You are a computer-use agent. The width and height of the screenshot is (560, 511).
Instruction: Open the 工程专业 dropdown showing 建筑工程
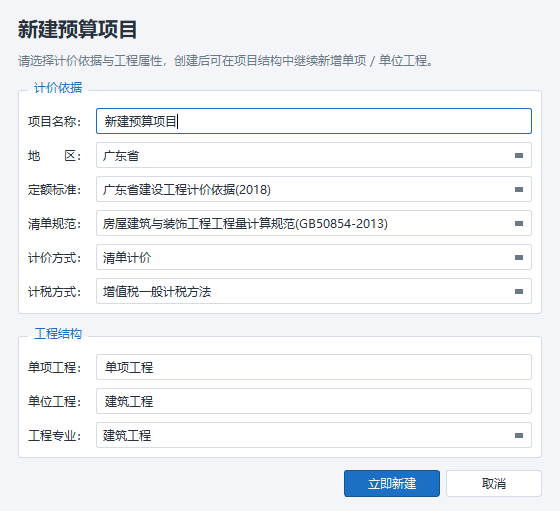(314, 435)
